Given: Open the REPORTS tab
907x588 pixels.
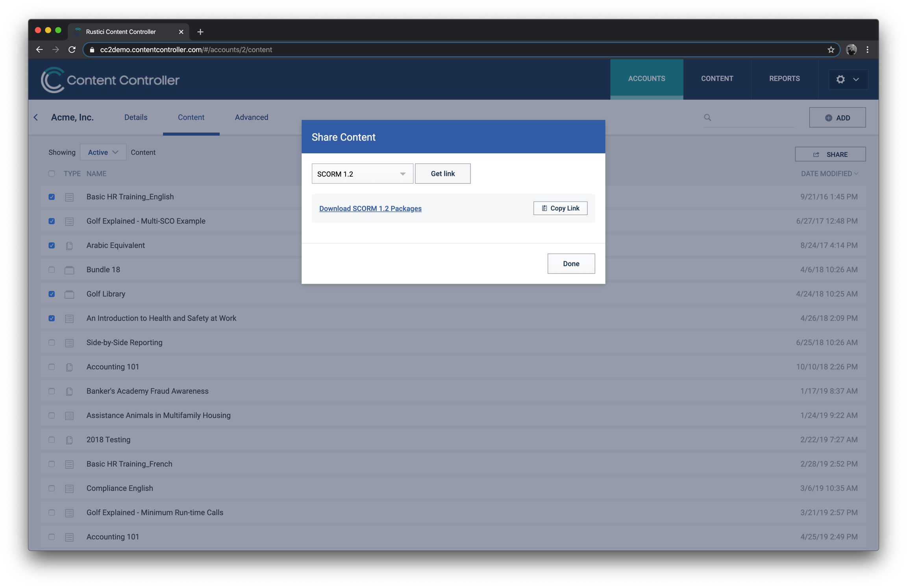Looking at the screenshot, I should 784,79.
